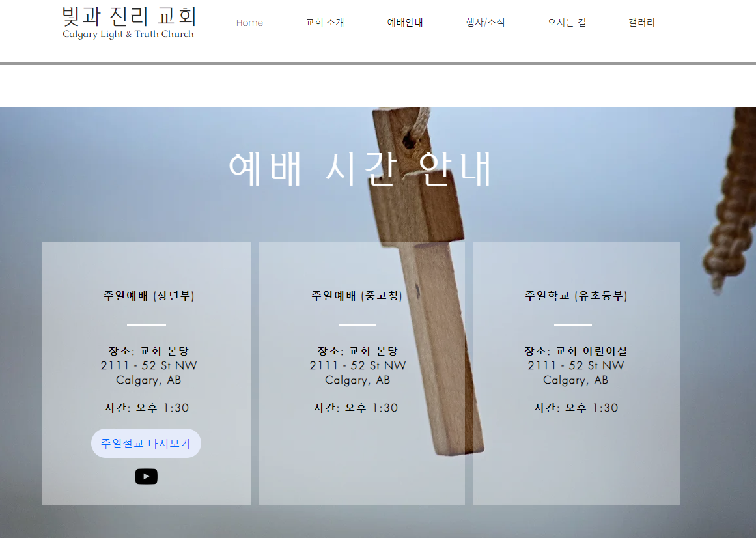Select the 주일학교 (유초등부) card title
The height and width of the screenshot is (538, 756).
click(x=576, y=296)
